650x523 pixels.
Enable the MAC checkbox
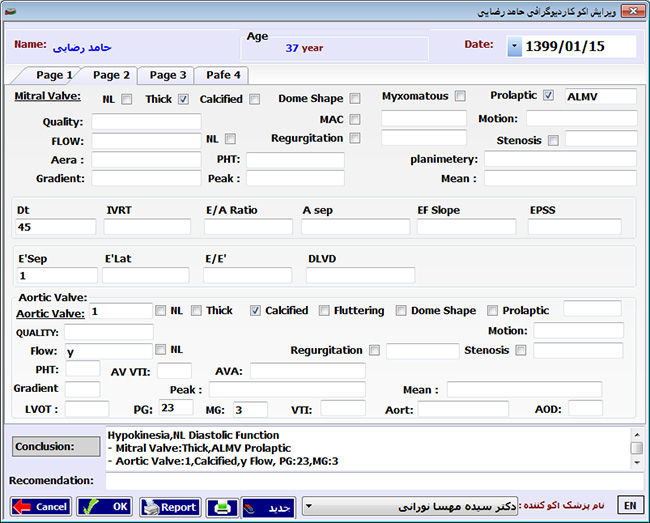click(x=355, y=119)
